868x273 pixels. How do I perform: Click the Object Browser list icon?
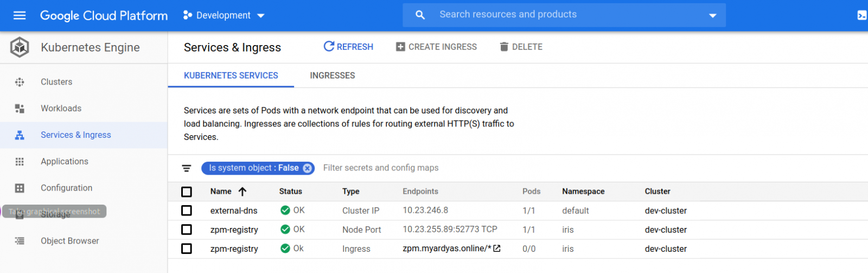coord(20,241)
